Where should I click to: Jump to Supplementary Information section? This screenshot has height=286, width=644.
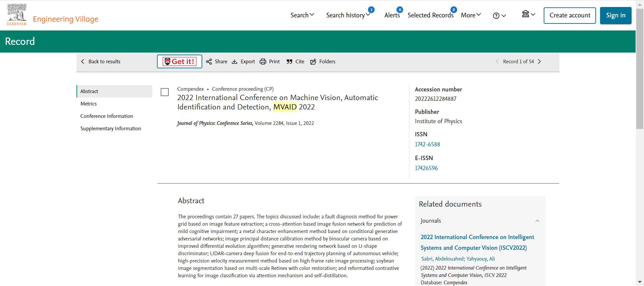click(x=114, y=129)
